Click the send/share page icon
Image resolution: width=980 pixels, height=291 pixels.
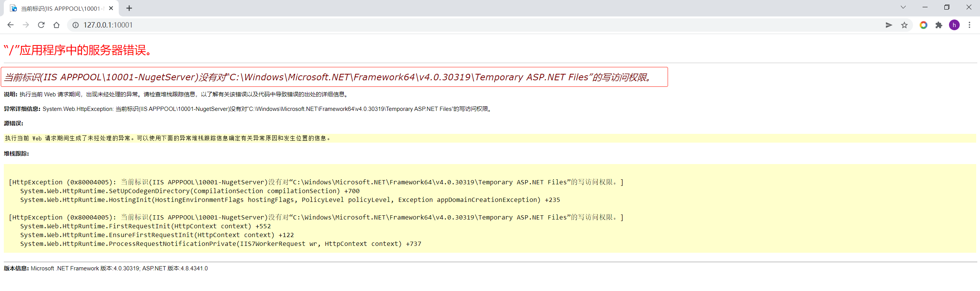tap(889, 25)
